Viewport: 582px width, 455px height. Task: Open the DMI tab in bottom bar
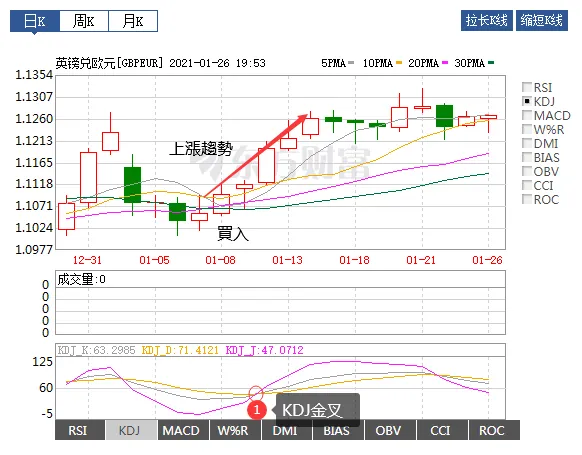(x=286, y=430)
